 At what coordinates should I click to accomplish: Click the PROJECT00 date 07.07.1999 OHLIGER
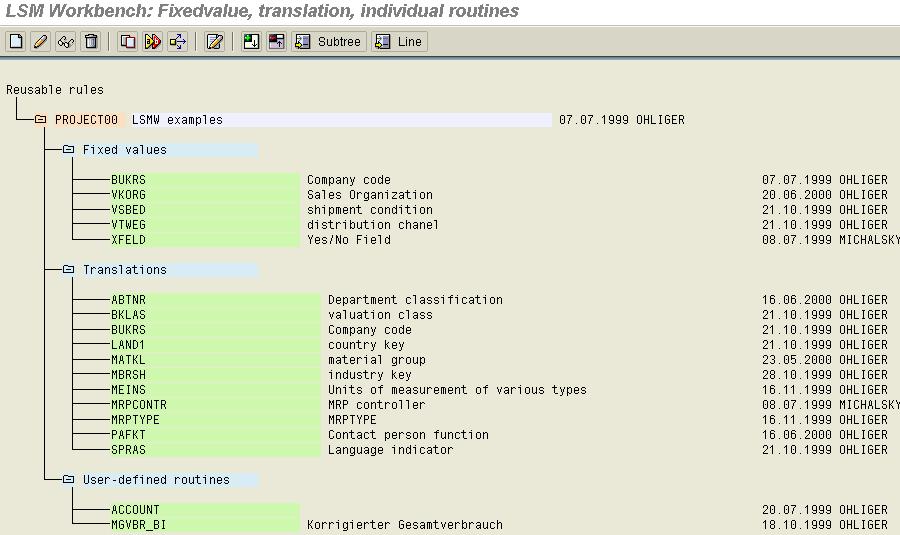click(622, 119)
